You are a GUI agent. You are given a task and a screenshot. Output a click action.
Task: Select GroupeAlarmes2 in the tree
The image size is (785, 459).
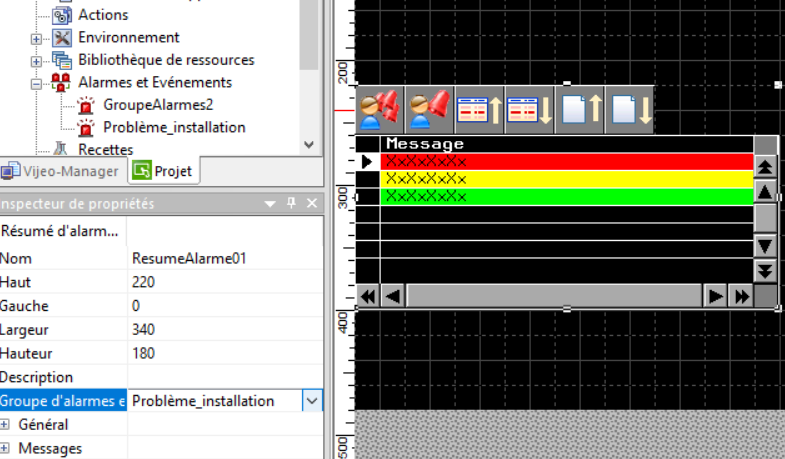pos(158,105)
